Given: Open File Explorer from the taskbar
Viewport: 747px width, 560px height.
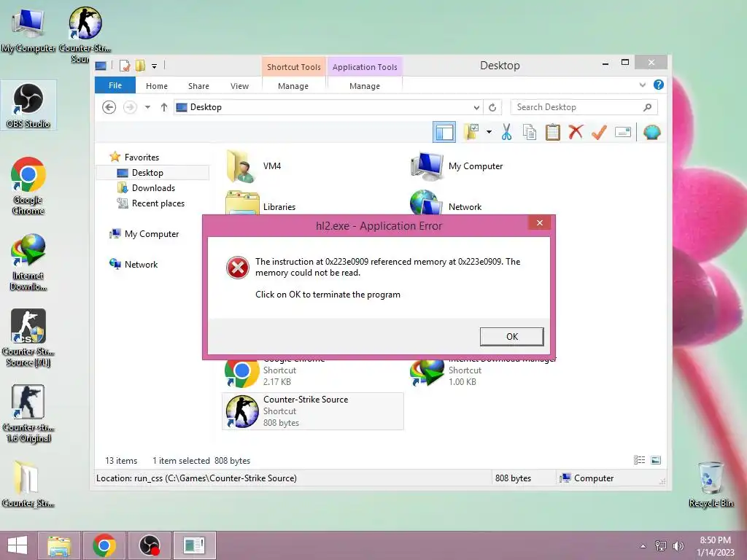Looking at the screenshot, I should [58, 545].
